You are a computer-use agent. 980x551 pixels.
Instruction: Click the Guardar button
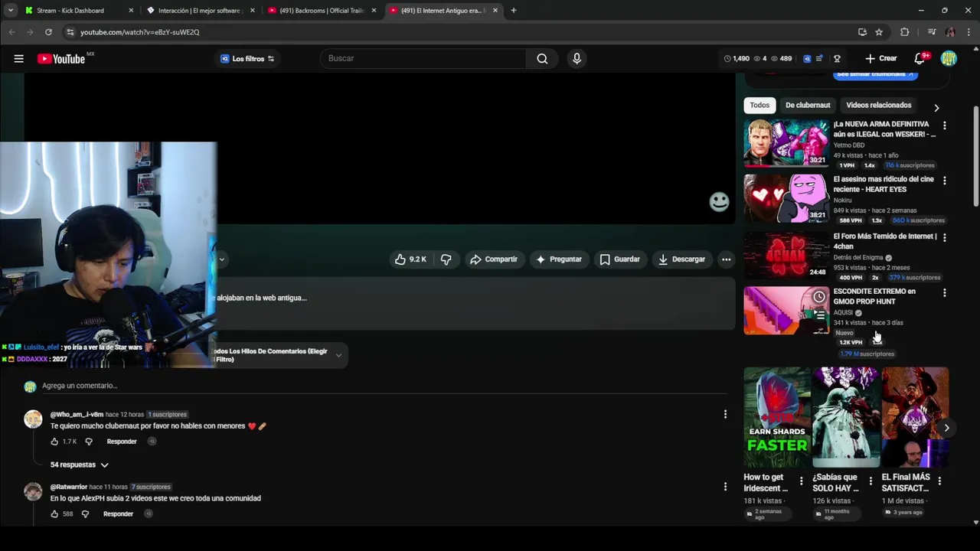tap(619, 259)
